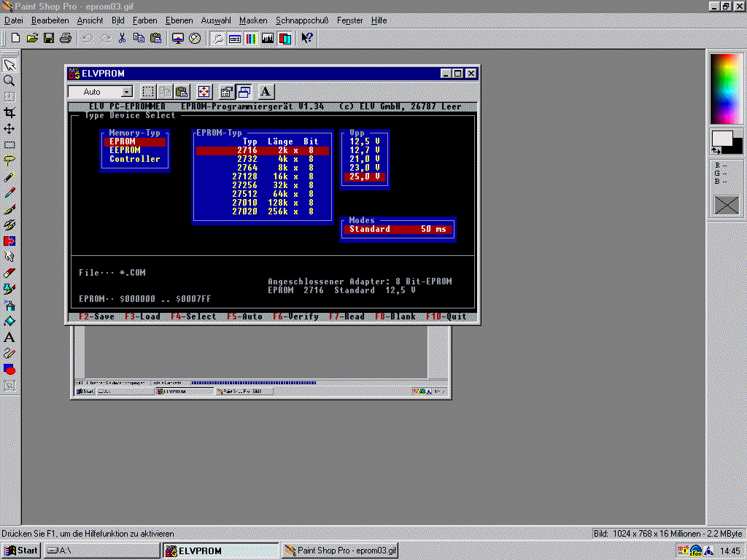Click the 27256 row in EPROM-Typ list
This screenshot has width=747, height=560.
(x=263, y=185)
